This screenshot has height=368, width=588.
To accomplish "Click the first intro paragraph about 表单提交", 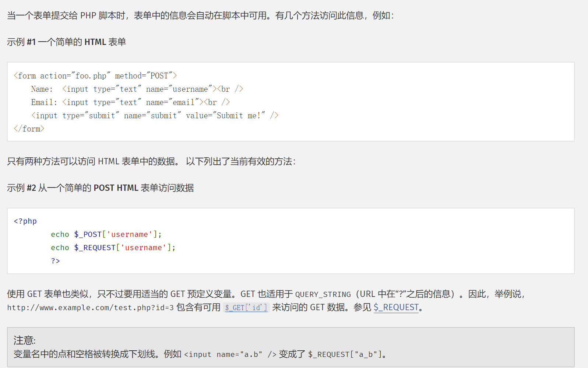I will (x=200, y=15).
